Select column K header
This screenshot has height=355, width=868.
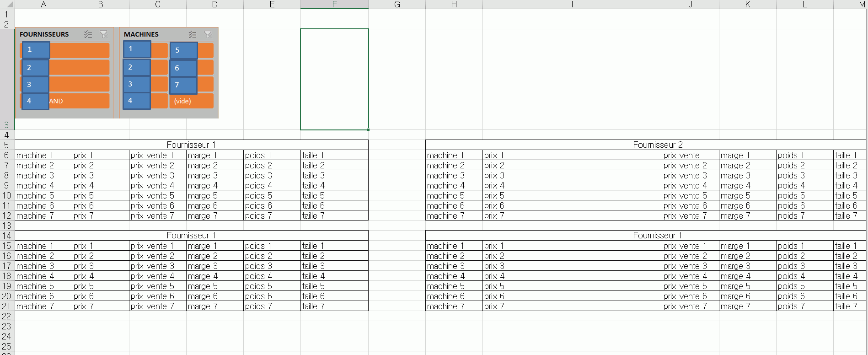[748, 4]
